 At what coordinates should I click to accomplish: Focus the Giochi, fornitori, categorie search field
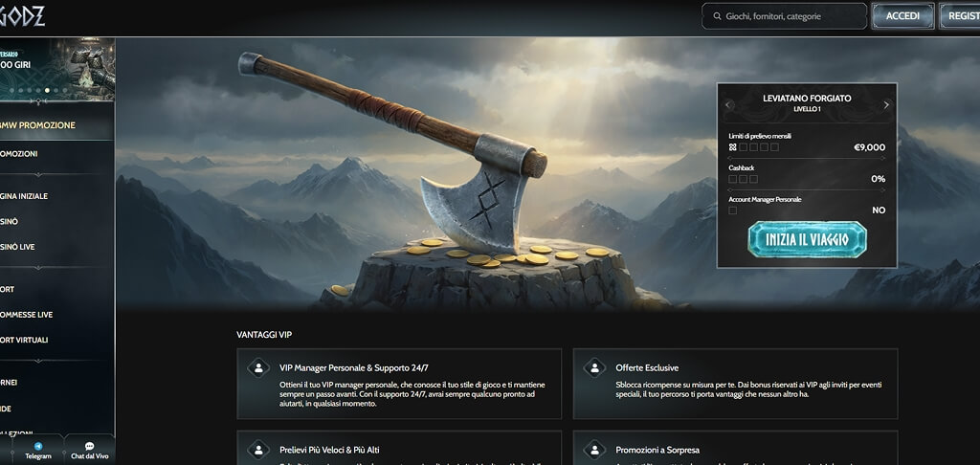[x=784, y=16]
